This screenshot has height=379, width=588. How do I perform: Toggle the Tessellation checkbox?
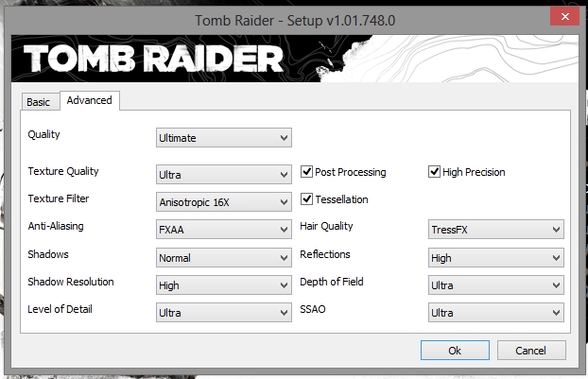point(306,199)
